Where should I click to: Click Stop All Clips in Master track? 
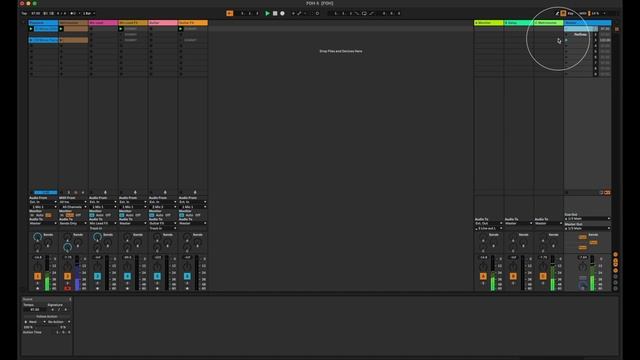[x=567, y=192]
